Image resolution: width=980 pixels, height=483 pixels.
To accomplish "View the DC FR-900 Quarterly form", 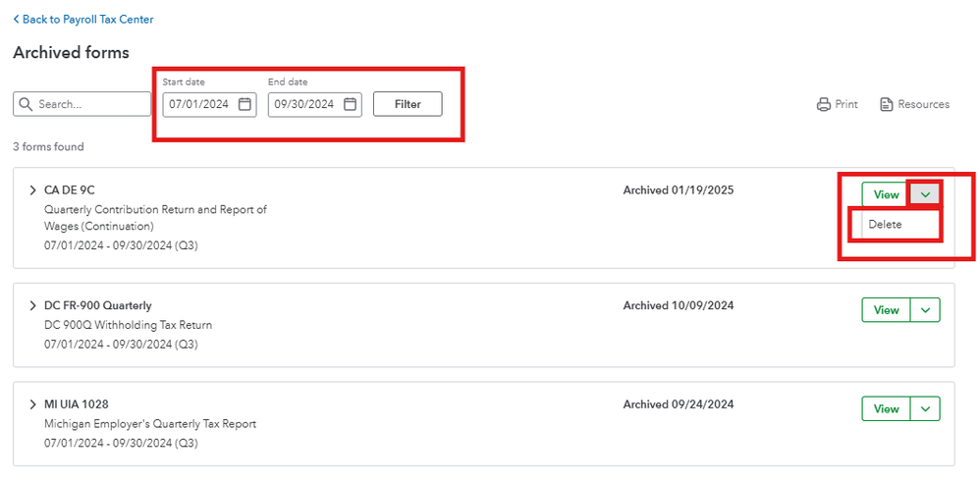I will pos(886,310).
